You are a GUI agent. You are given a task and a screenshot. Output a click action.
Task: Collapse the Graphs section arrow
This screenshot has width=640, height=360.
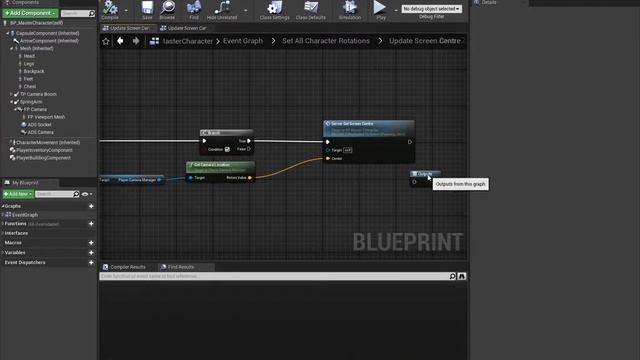tap(3, 206)
